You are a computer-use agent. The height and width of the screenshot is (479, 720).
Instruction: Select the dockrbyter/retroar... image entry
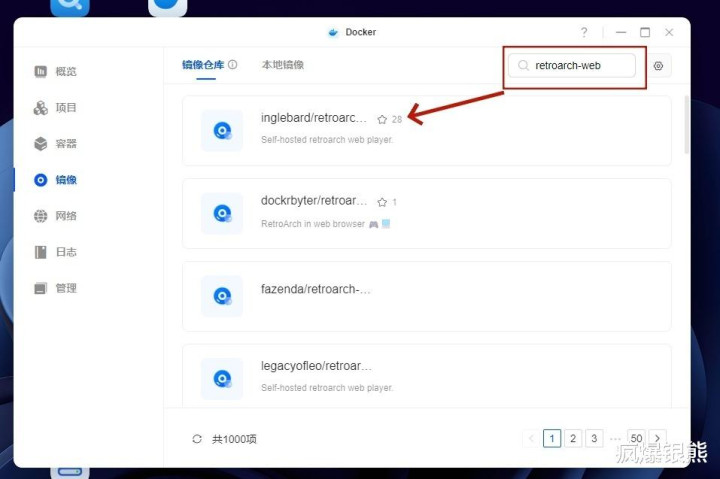[427, 214]
